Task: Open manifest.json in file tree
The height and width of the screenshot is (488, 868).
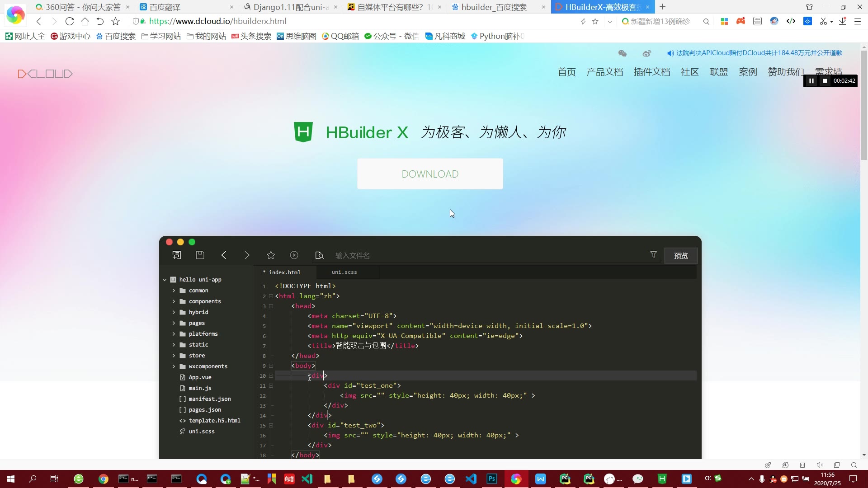Action: click(209, 399)
